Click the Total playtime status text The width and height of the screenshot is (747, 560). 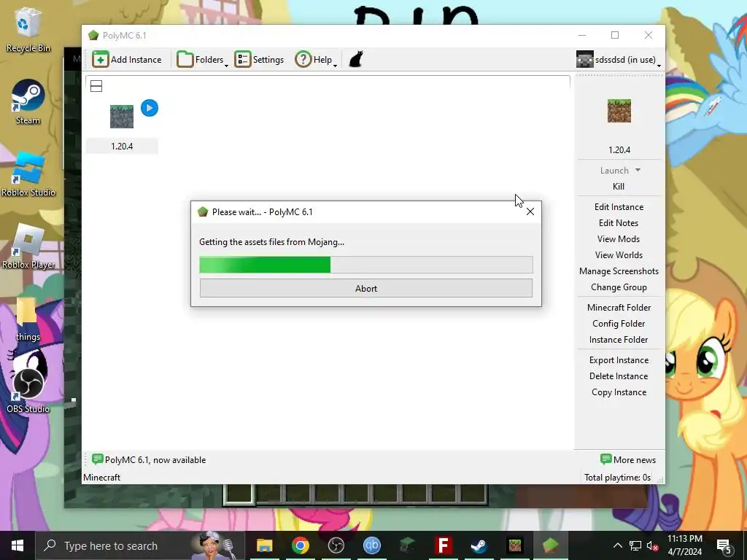point(617,478)
